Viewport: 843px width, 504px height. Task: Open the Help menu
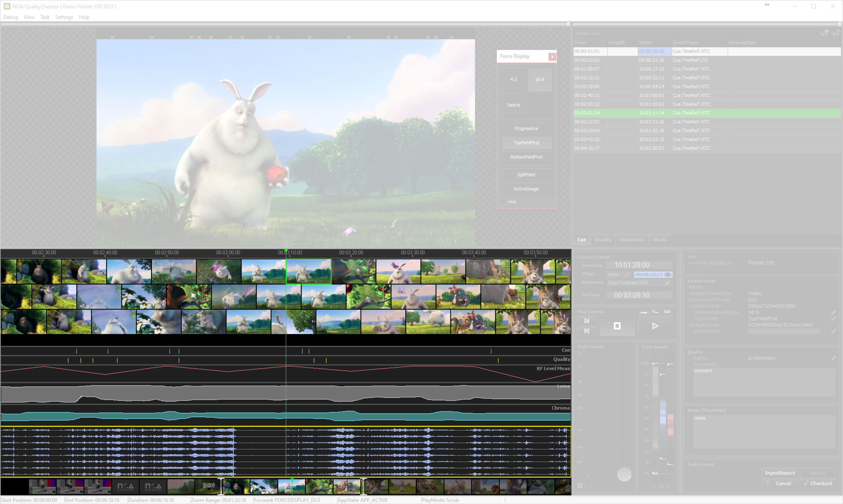click(84, 17)
